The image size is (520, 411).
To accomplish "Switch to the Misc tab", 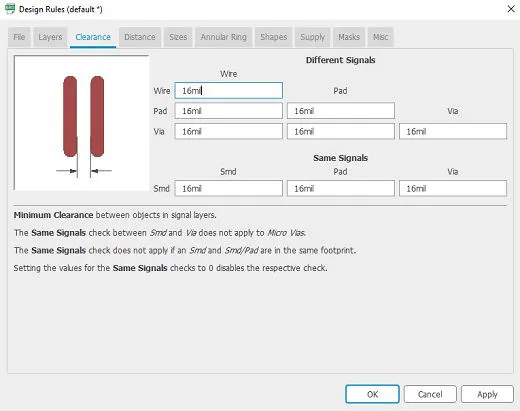I will (381, 37).
